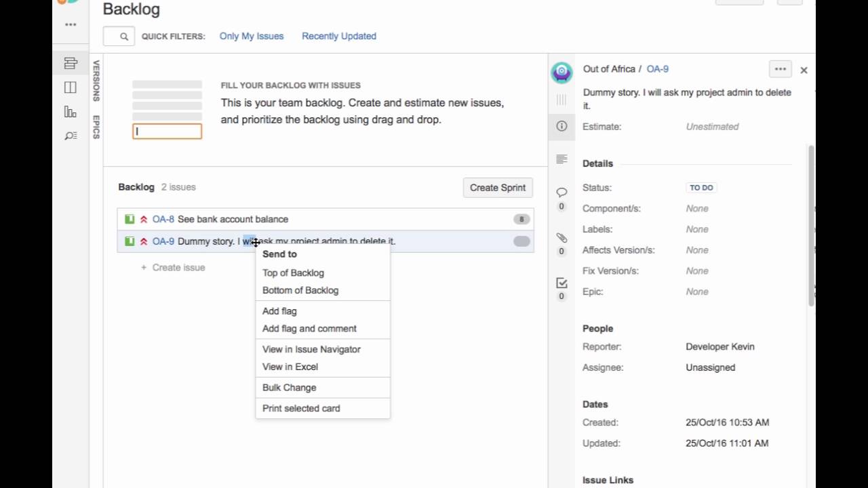Open the Reports chart icon in sidebar
Image resolution: width=868 pixels, height=488 pixels.
coord(71,112)
